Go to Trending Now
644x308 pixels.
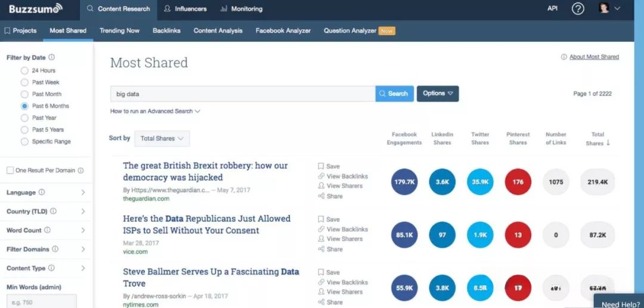119,30
